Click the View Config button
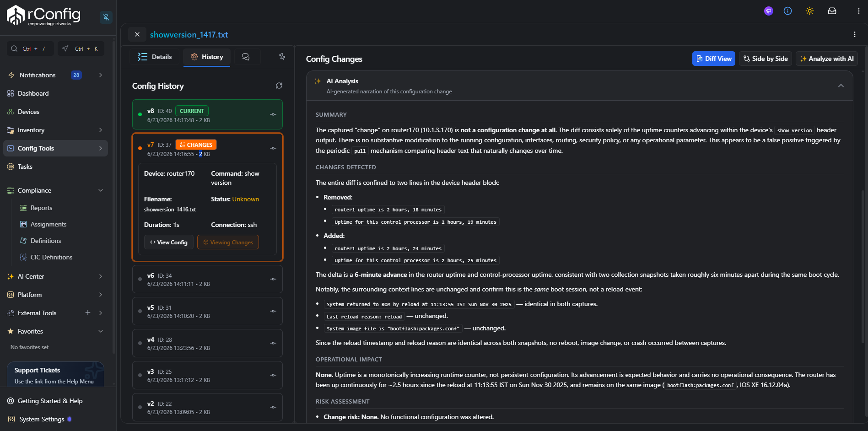This screenshot has height=431, width=868. point(169,242)
